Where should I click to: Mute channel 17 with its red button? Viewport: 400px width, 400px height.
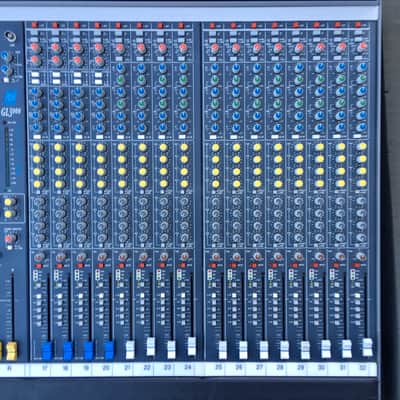pyautogui.click(x=39, y=266)
